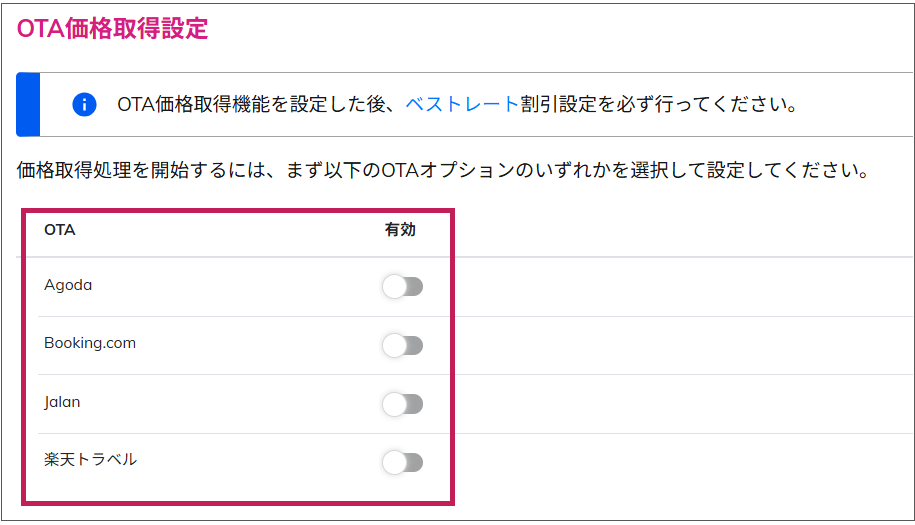Click the OTA column header
The image size is (915, 525).
click(x=60, y=230)
